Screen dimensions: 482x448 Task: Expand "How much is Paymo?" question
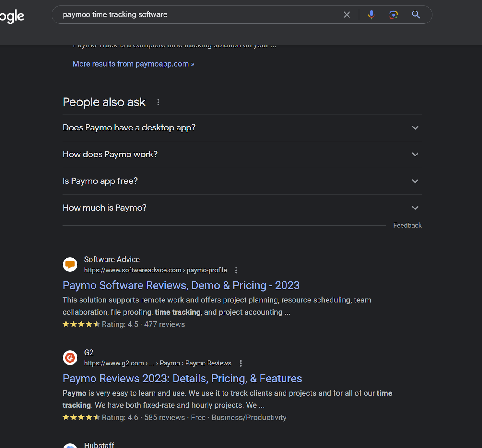coord(242,208)
